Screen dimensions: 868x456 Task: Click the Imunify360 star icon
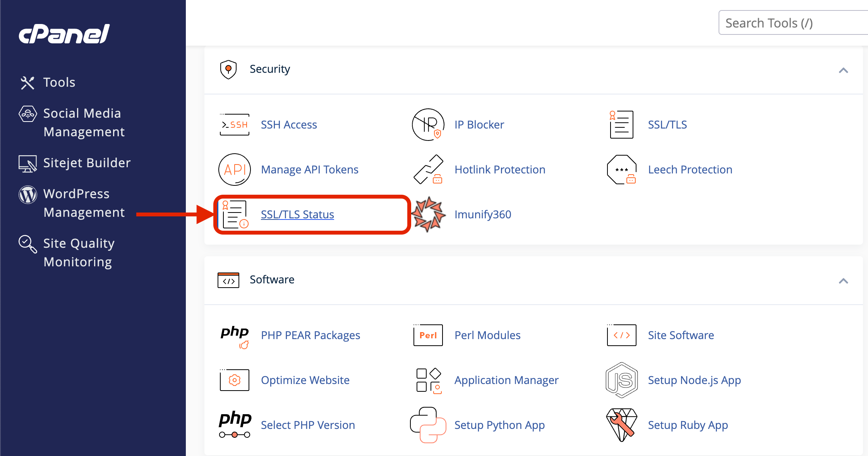428,214
